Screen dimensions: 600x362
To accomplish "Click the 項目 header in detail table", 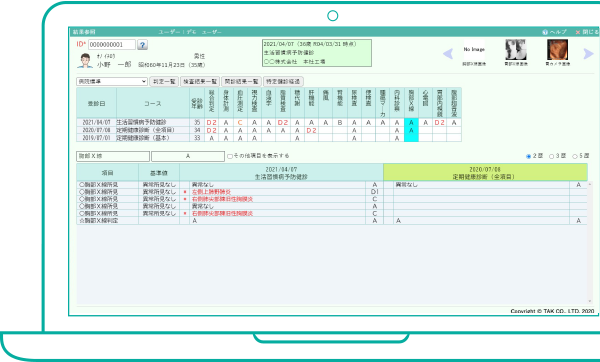I will (x=108, y=173).
